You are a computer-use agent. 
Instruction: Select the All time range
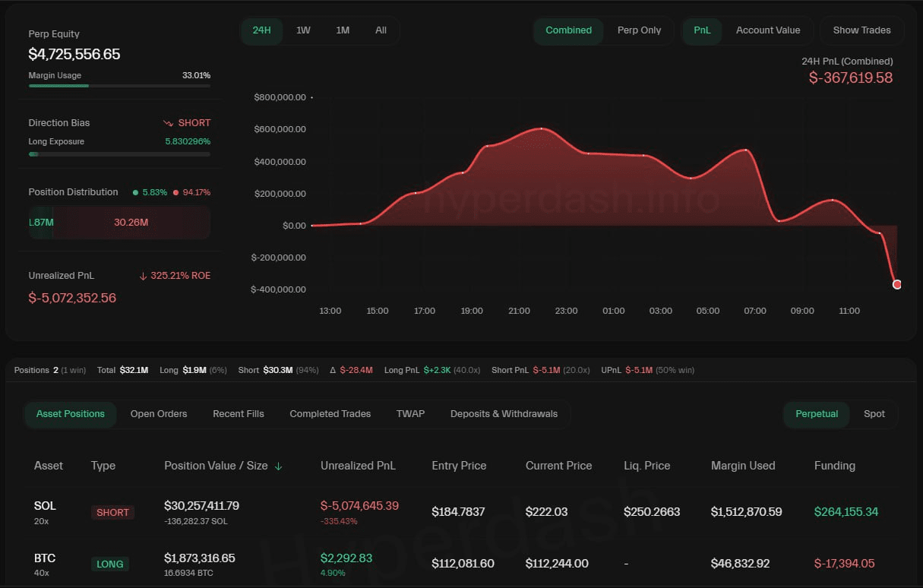381,30
